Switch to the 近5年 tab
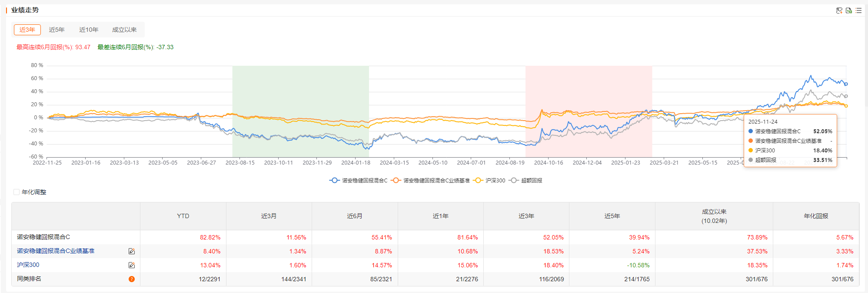The height and width of the screenshot is (293, 868). pos(57,30)
